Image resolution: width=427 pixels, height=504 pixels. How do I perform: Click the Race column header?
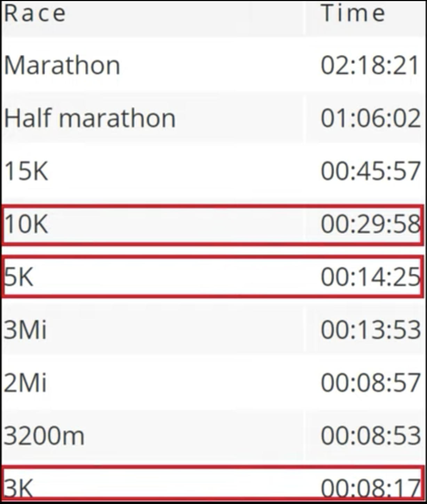tap(35, 14)
